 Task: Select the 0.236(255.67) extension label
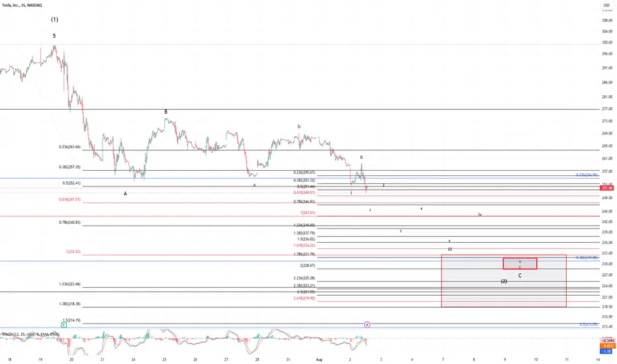coord(304,172)
